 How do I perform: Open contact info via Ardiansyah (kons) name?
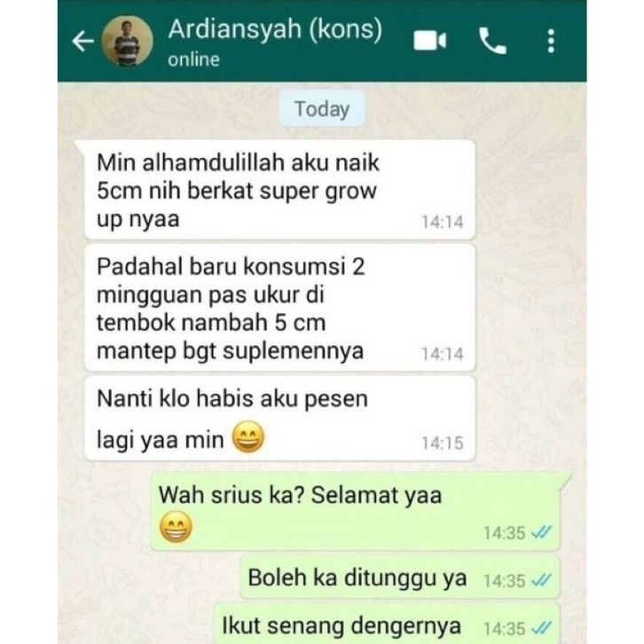275,29
